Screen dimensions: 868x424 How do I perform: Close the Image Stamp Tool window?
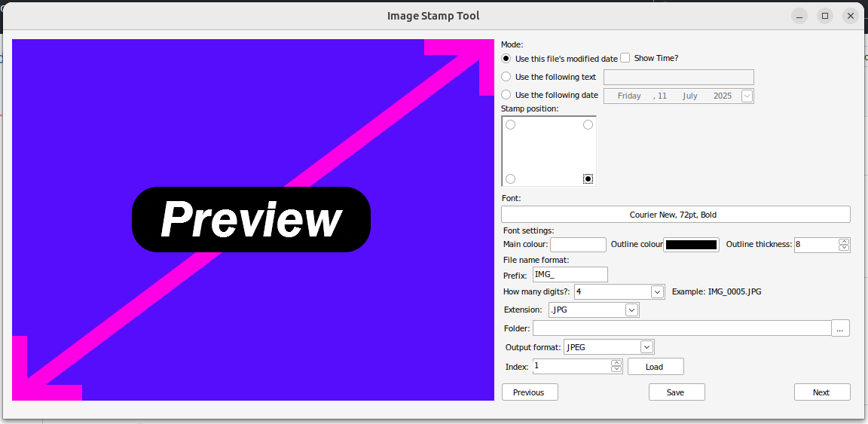tap(850, 16)
